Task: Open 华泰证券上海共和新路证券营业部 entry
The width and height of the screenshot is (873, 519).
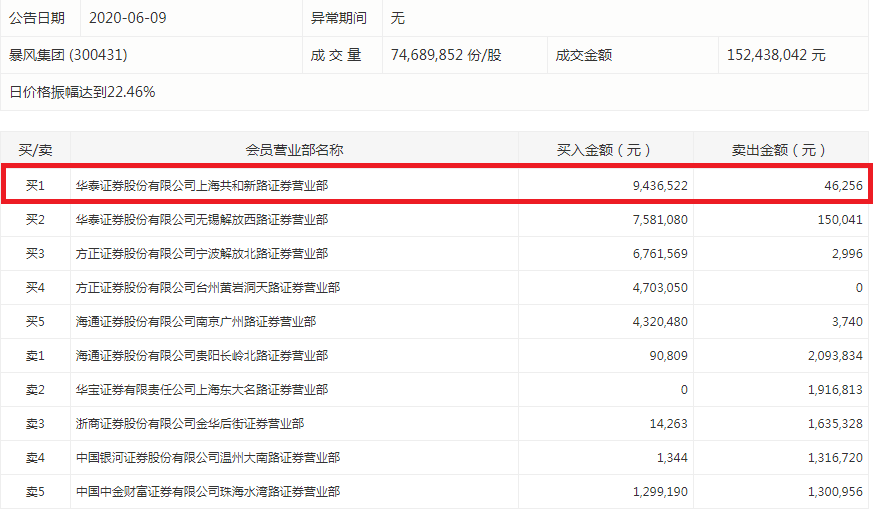Action: 202,185
